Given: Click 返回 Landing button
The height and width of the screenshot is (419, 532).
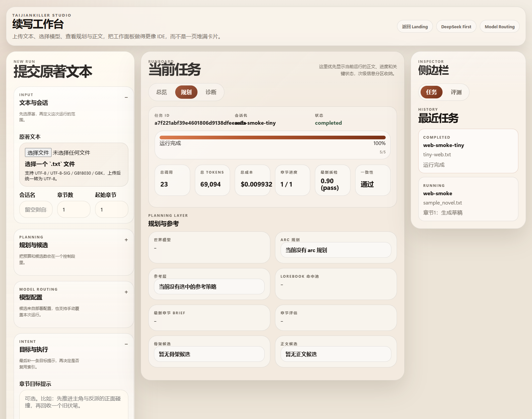Looking at the screenshot, I should coord(415,26).
